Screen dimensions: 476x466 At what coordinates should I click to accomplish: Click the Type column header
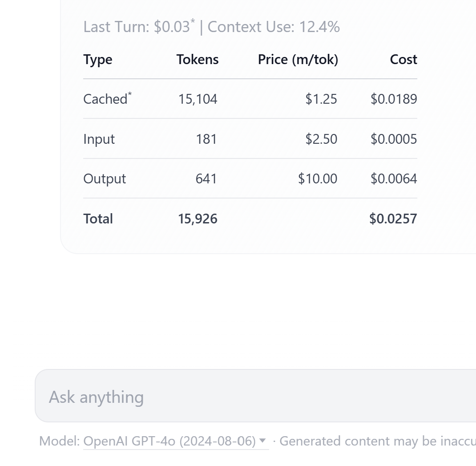(98, 60)
